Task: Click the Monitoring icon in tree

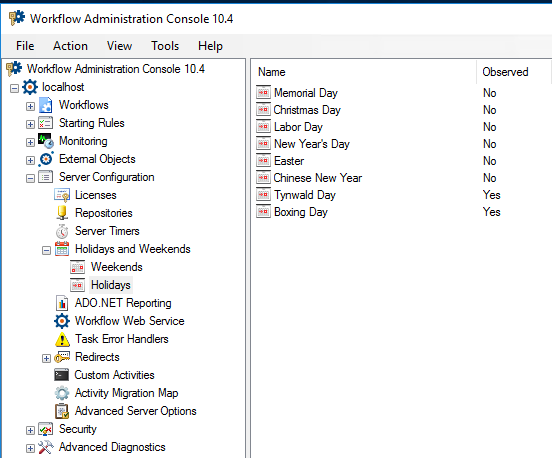Action: 46,141
